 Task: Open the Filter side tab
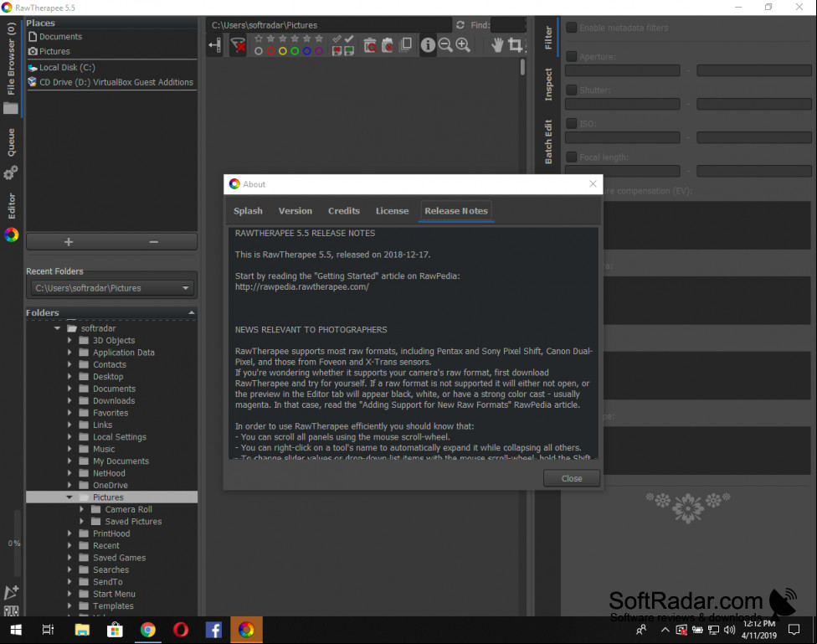coord(548,38)
